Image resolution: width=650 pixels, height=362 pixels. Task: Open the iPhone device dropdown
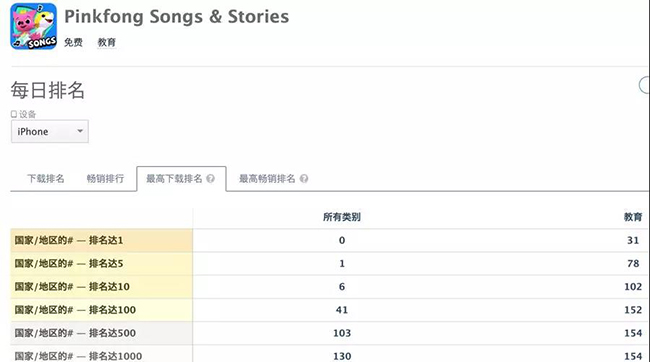click(x=50, y=131)
